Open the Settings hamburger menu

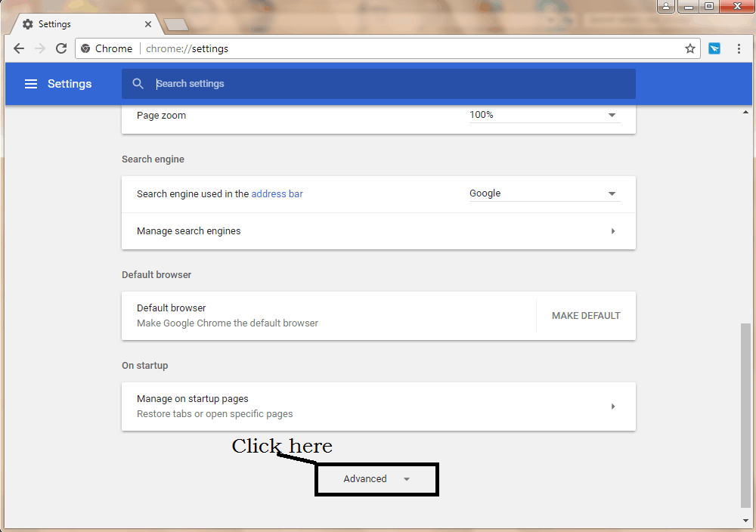[x=31, y=84]
